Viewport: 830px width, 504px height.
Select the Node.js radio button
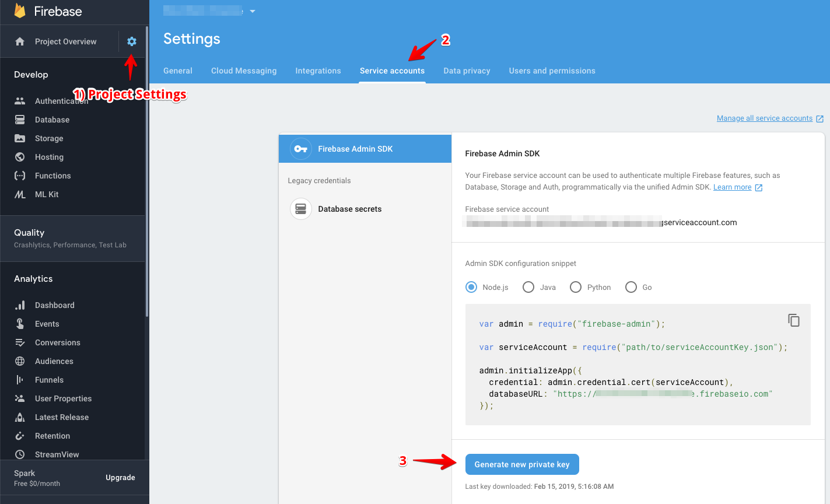pos(471,287)
